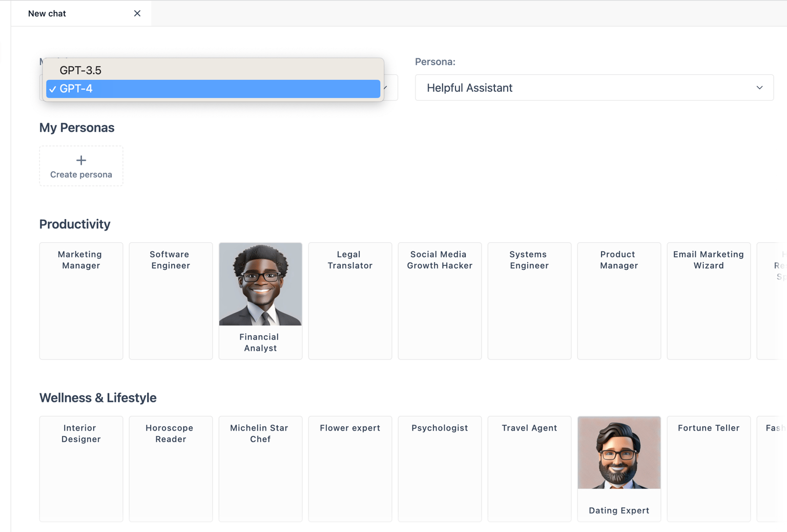
Task: Click the Create persona label
Action: [81, 175]
